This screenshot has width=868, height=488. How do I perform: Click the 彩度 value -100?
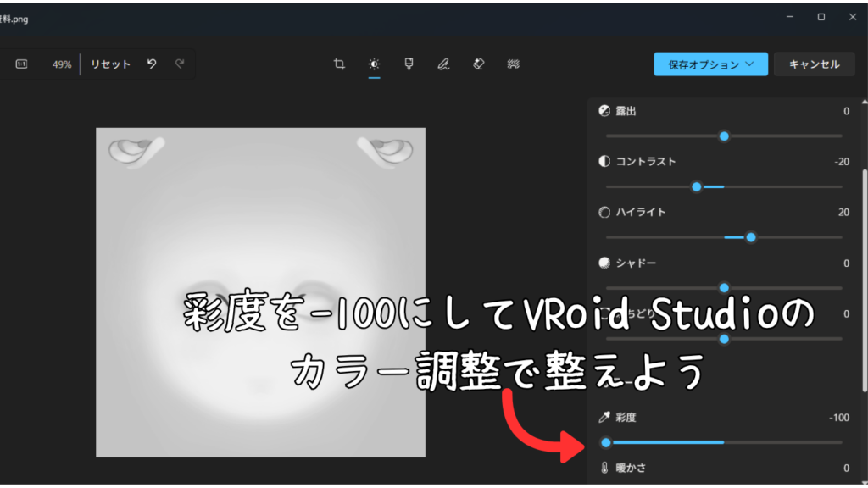(839, 418)
